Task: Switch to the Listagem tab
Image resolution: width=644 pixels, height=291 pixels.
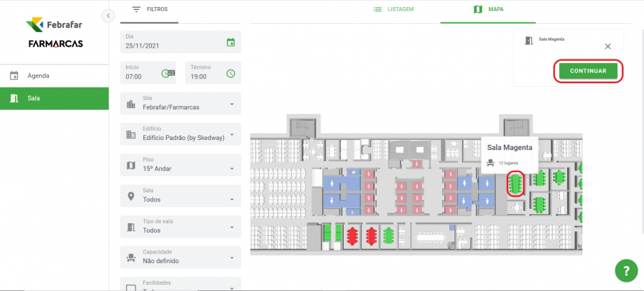Action: pos(394,10)
